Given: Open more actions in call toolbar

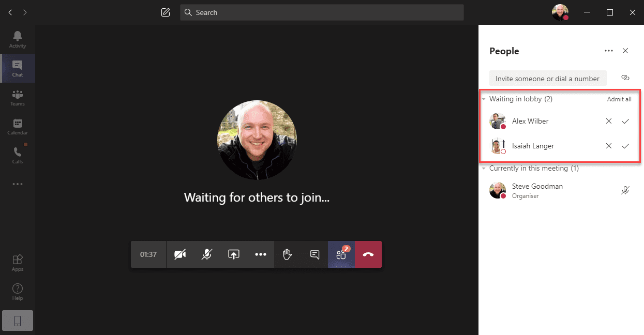Looking at the screenshot, I should click(261, 254).
